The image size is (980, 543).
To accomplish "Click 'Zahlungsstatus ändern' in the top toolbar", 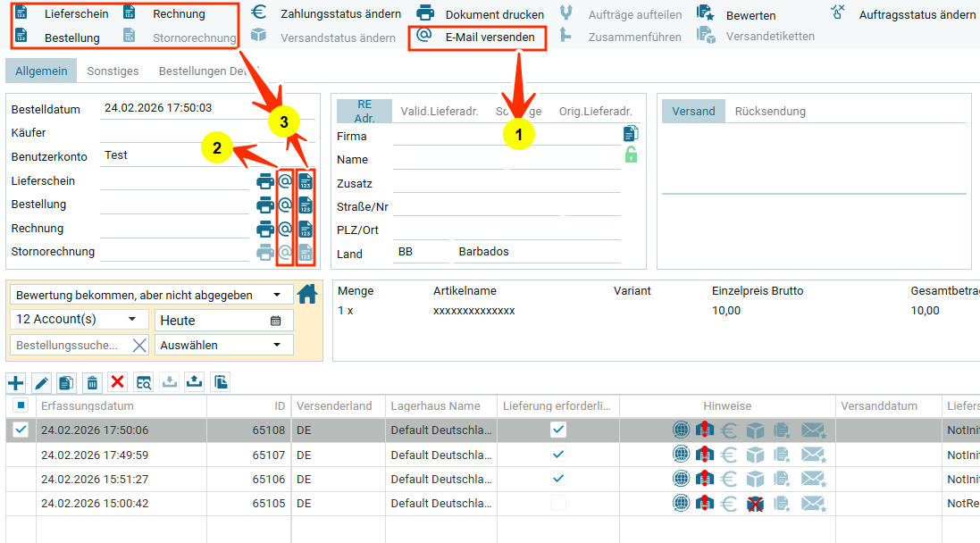I will click(x=326, y=14).
